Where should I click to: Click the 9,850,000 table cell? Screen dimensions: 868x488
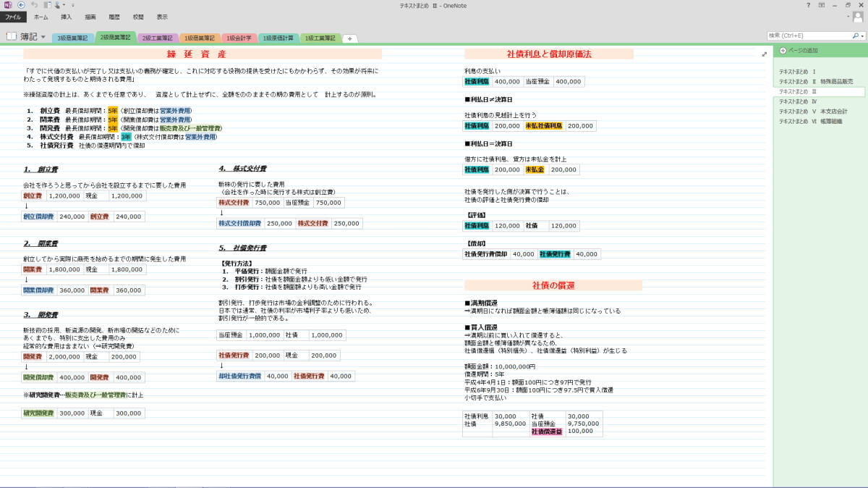(x=510, y=424)
